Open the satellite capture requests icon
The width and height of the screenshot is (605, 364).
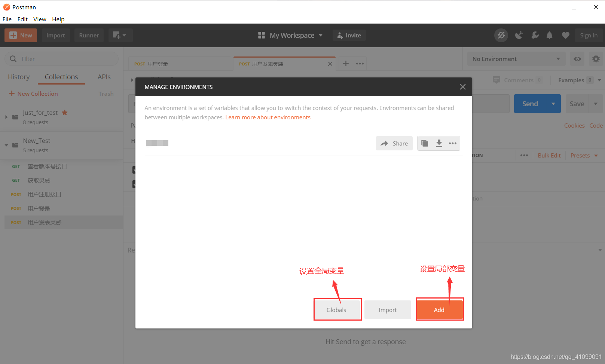tap(519, 35)
